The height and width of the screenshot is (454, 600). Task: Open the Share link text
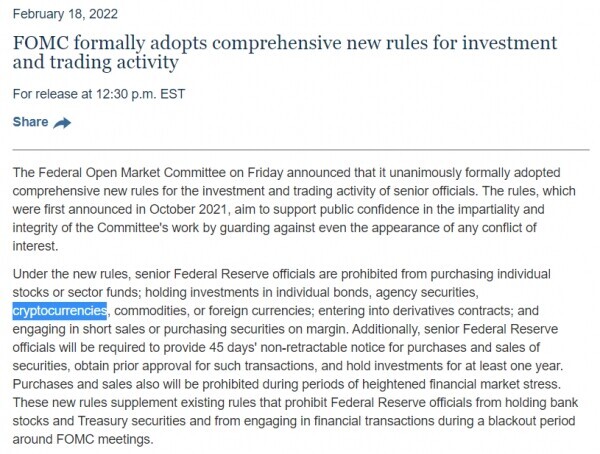tap(30, 122)
